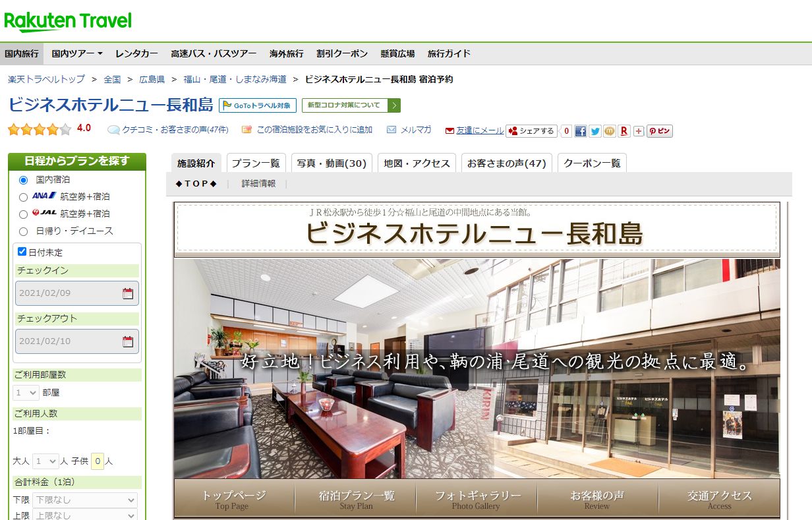The image size is (812, 520).
Task: Switch to the プラン一覧 tab
Action: tap(256, 163)
